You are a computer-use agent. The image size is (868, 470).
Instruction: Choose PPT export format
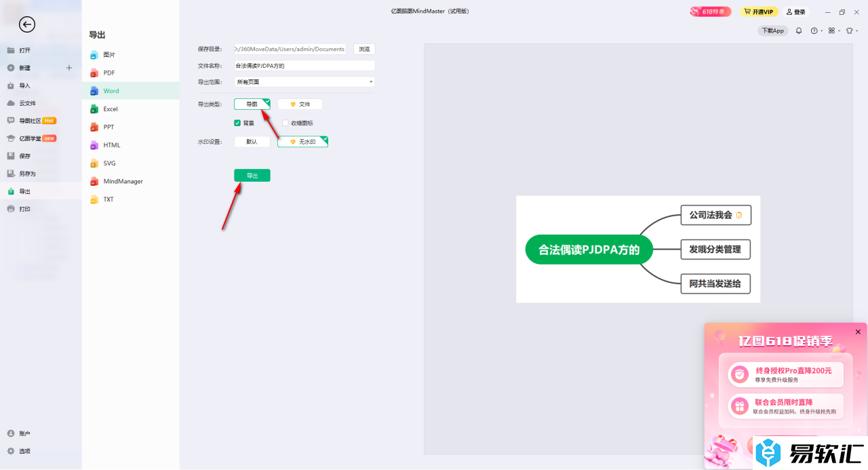click(x=131, y=127)
